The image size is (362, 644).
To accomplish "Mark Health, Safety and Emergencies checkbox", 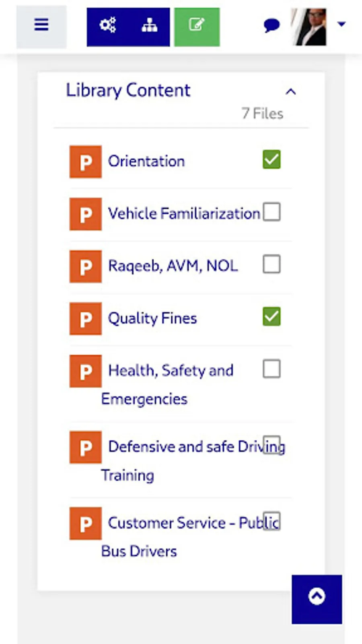I will coord(271,369).
